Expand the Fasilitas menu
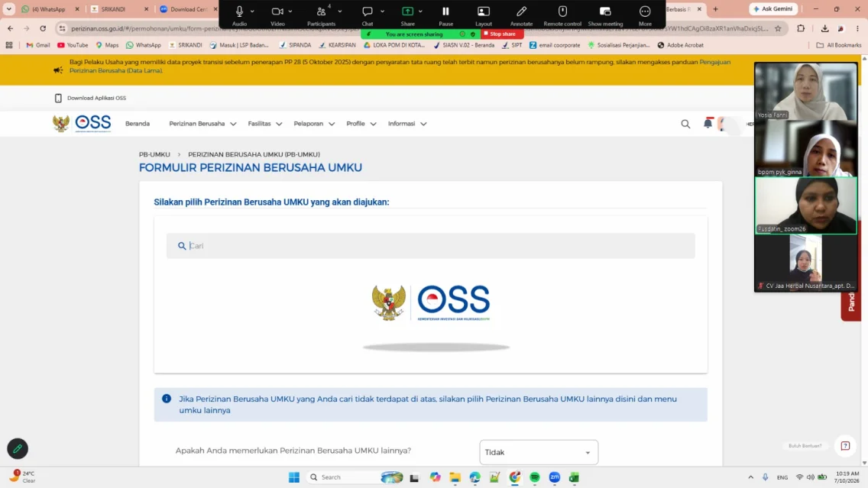Screen dimensions: 868x488 [264, 124]
